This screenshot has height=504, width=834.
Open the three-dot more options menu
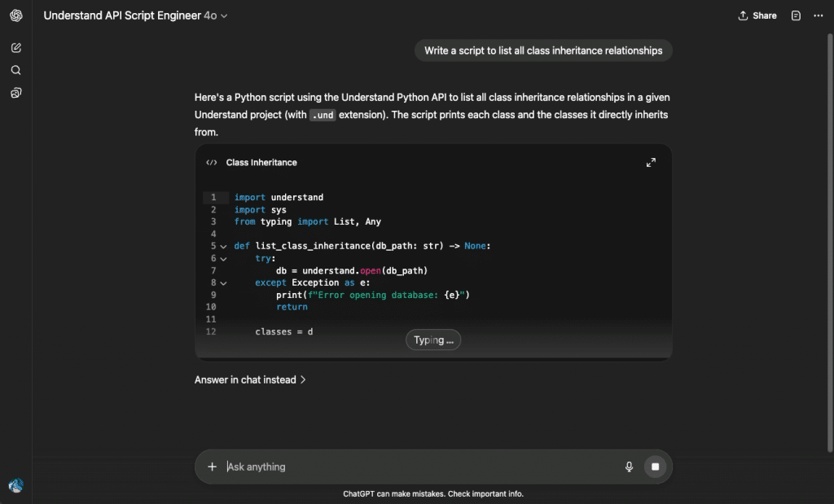pyautogui.click(x=818, y=16)
